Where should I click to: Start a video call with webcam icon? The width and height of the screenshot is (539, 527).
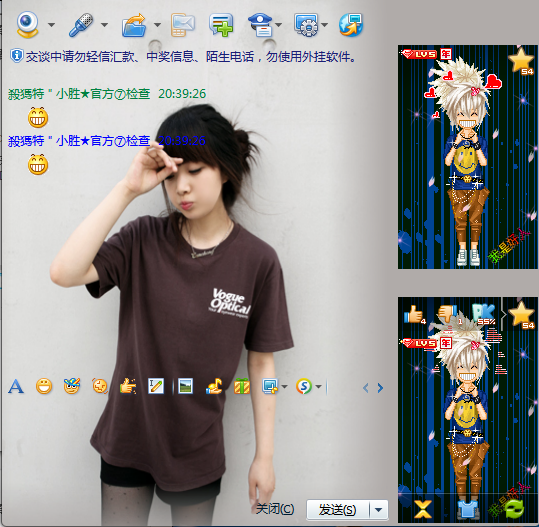[28, 24]
